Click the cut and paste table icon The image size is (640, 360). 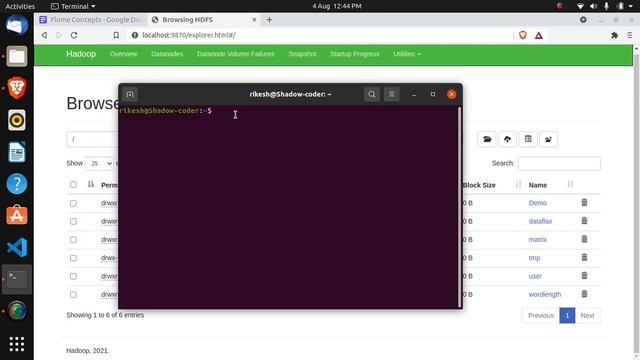point(528,139)
